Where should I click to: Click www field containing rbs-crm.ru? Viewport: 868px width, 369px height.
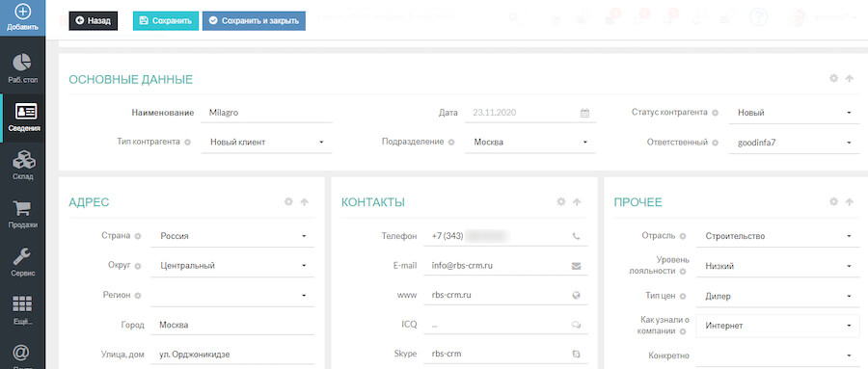tap(506, 296)
